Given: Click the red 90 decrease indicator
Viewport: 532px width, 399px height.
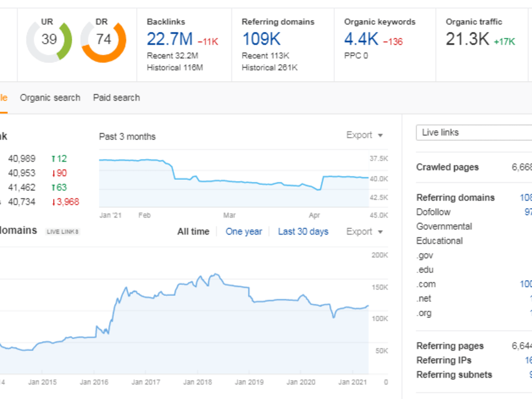Looking at the screenshot, I should click(60, 173).
